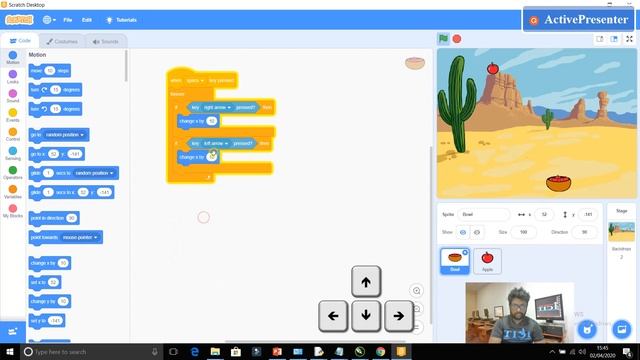Click the taskbar search box

(91, 351)
